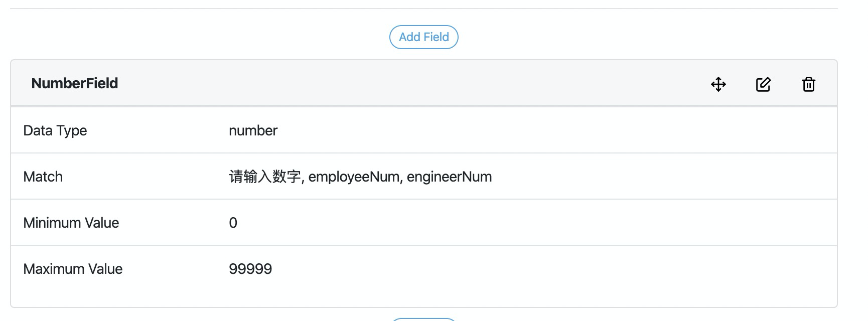The width and height of the screenshot is (868, 321).
Task: Click the Match label
Action: tap(43, 177)
